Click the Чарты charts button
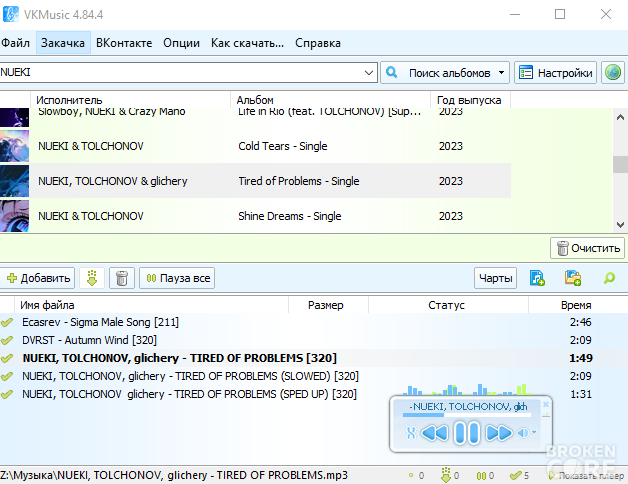 (495, 278)
